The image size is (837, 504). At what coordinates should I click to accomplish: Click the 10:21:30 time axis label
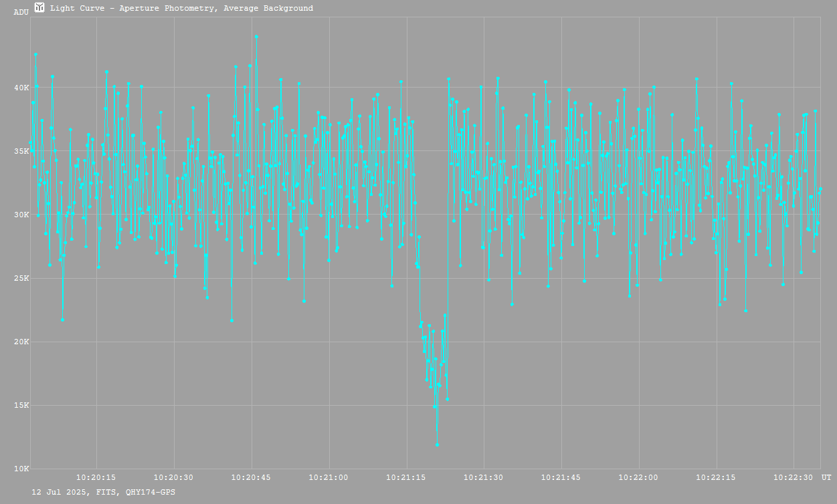coord(484,477)
